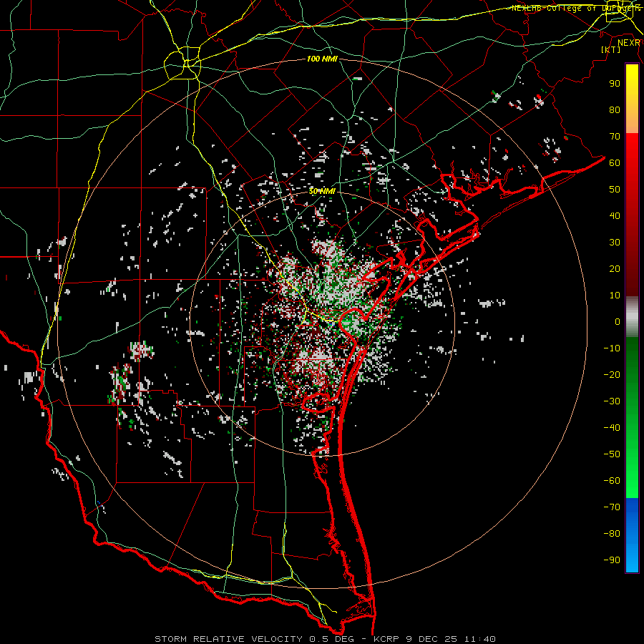Click the 50 NMI range ring label
Viewport: 644px width, 644px height.
(x=322, y=191)
